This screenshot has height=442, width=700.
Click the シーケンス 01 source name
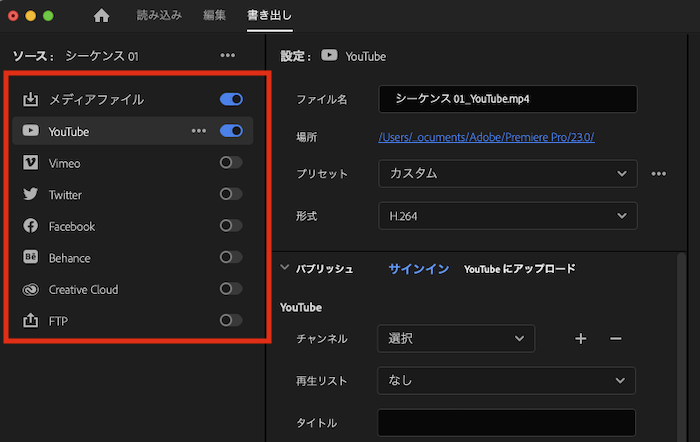[x=102, y=56]
